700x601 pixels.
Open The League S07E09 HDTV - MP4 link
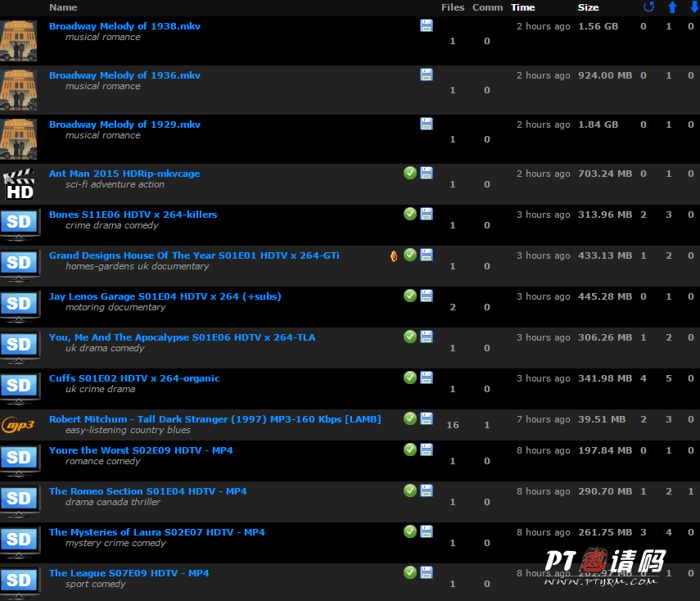tap(129, 573)
